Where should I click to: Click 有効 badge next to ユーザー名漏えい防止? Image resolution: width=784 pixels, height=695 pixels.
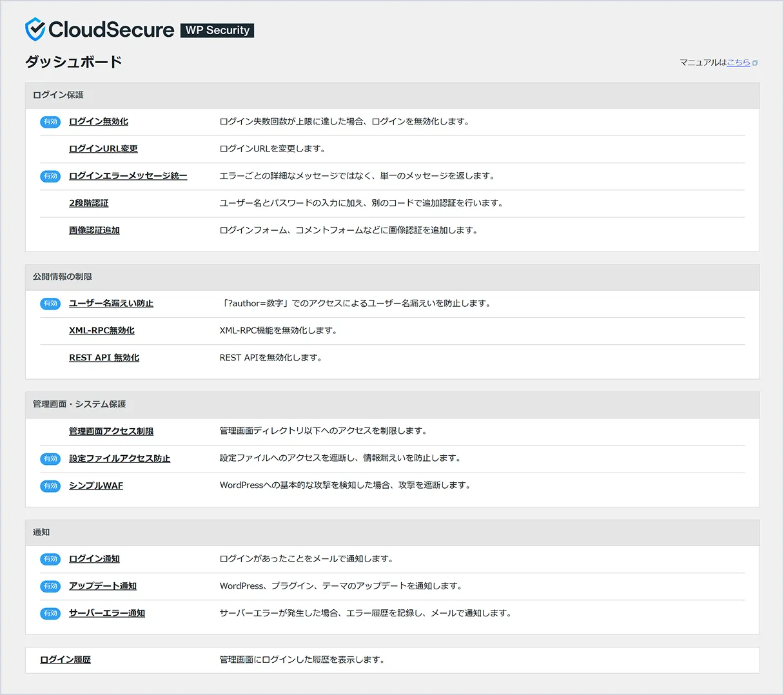pyautogui.click(x=50, y=303)
